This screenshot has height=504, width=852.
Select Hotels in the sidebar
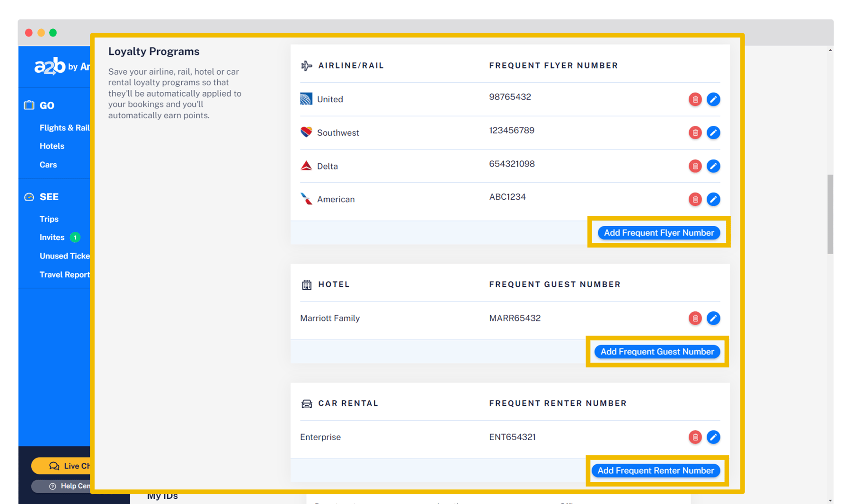tap(52, 146)
